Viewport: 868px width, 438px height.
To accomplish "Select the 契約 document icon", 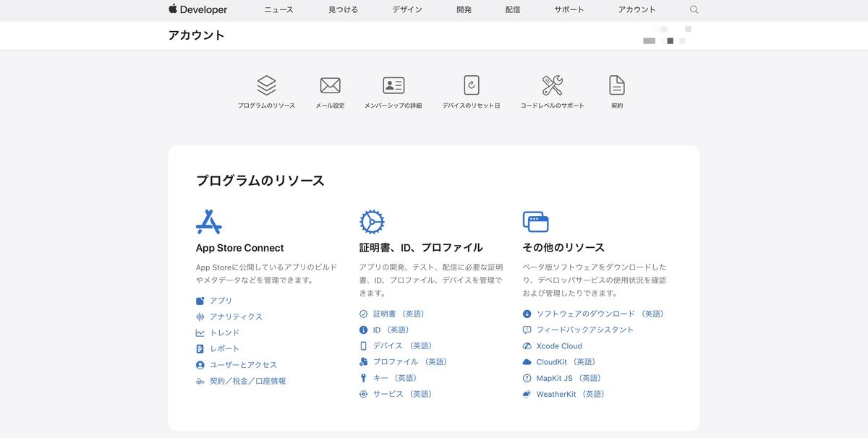I will [x=617, y=85].
